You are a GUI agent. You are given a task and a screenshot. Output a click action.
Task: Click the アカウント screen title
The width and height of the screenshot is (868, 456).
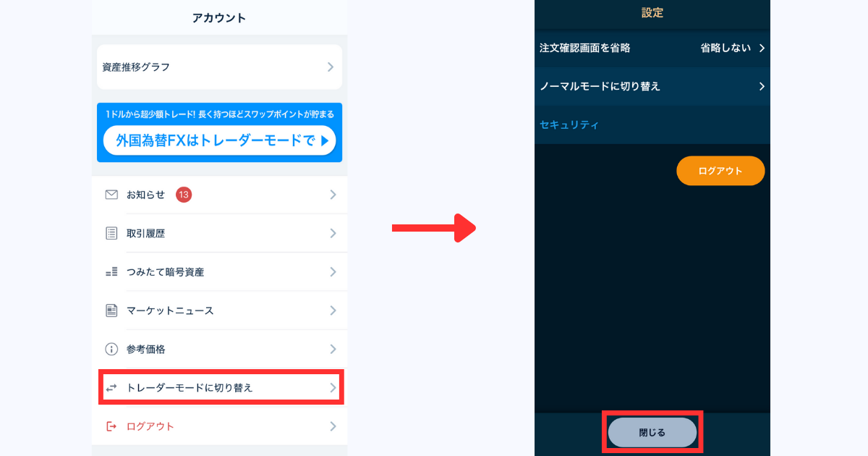pos(219,18)
